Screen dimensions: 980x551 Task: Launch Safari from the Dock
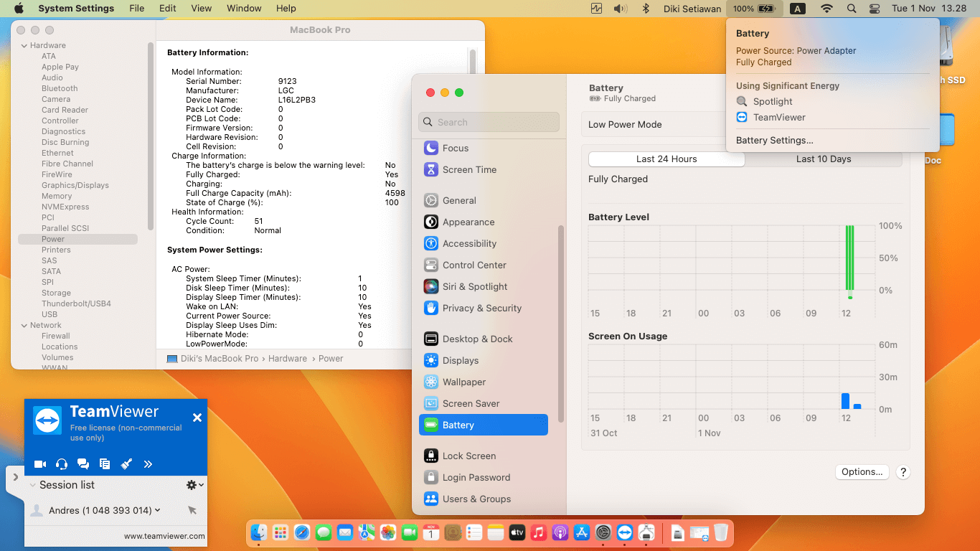(302, 532)
